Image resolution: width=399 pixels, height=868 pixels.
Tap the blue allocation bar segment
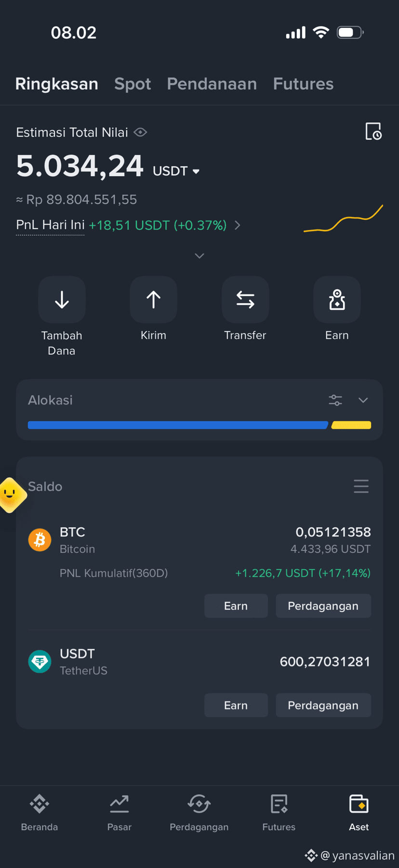(x=178, y=425)
